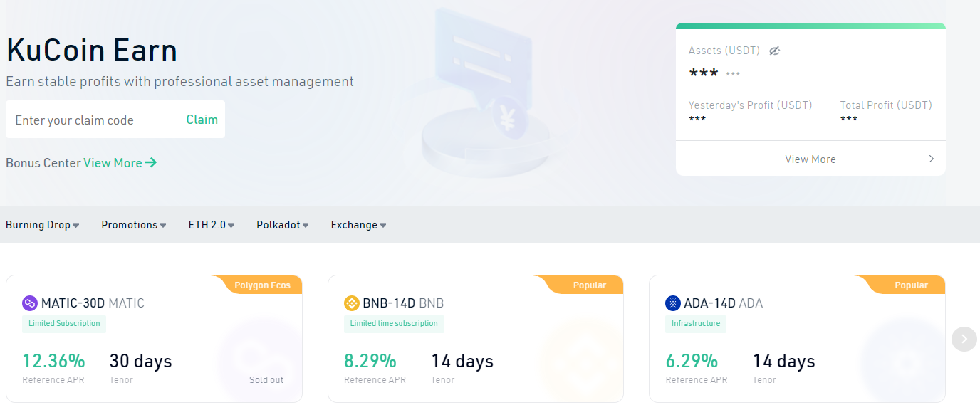This screenshot has height=410, width=980.
Task: Click the Sold out label on MATIC card
Action: pos(266,380)
